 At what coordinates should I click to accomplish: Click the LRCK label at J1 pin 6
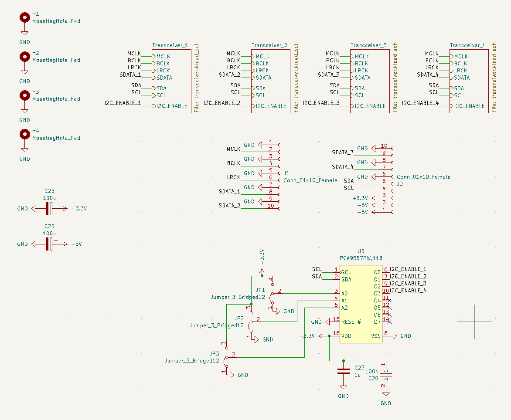[x=233, y=177]
